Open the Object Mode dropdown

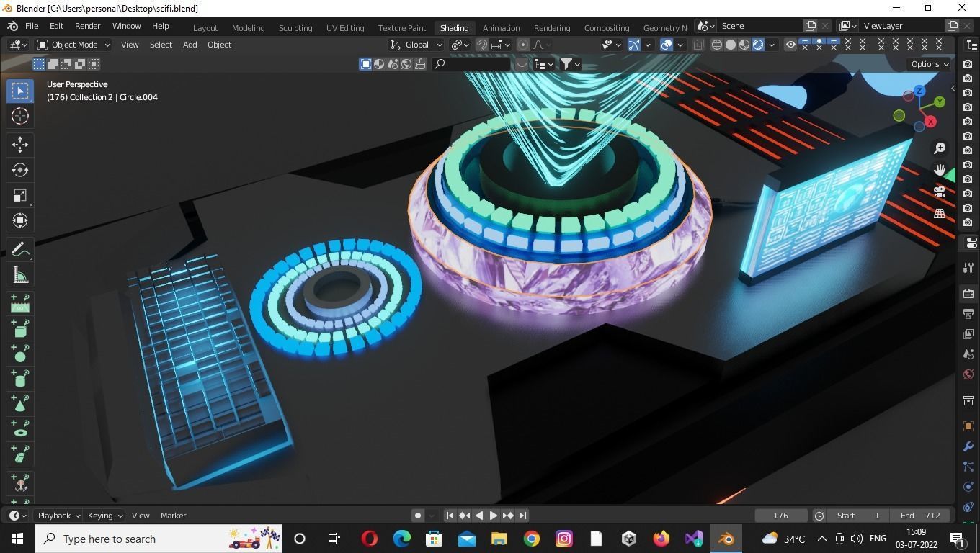tap(72, 45)
